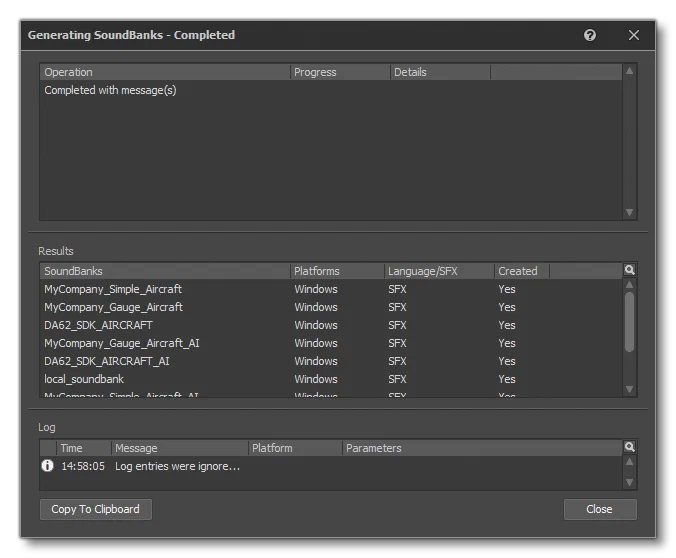Click scroll down arrow in Operation list

(629, 213)
